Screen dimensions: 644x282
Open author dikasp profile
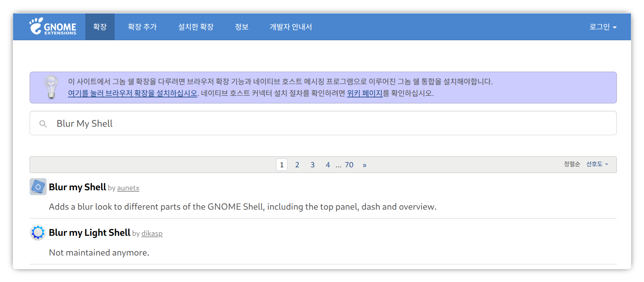click(152, 234)
